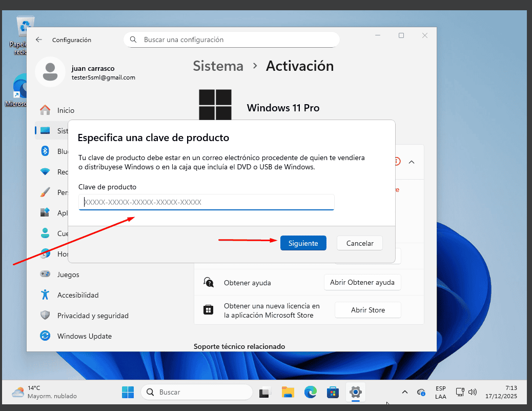
Task: Click the Cancelar button
Action: (x=359, y=243)
